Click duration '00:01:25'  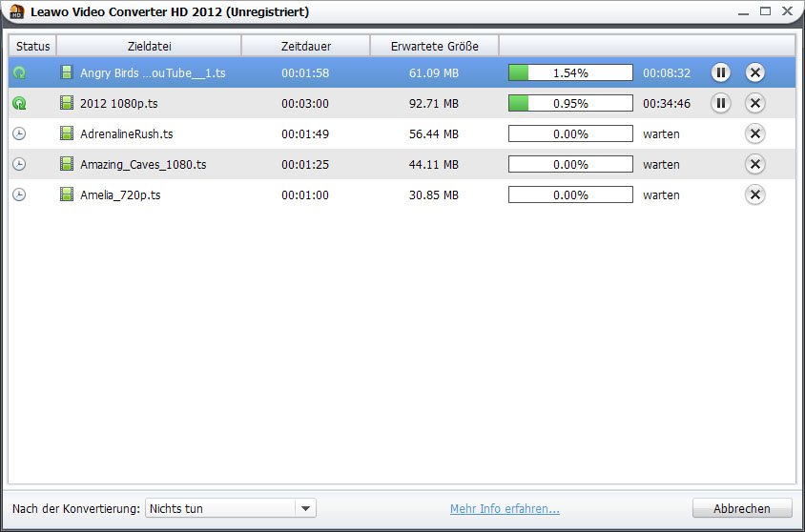(305, 164)
